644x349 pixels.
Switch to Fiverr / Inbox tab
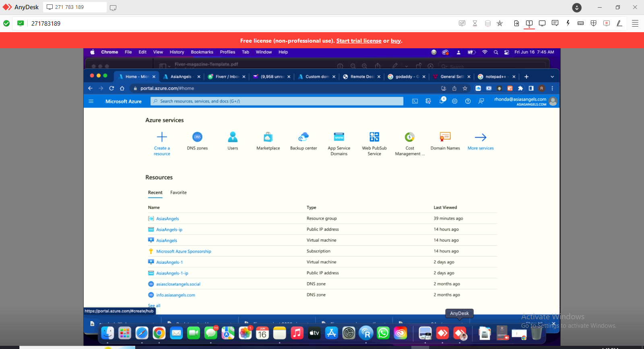(227, 77)
